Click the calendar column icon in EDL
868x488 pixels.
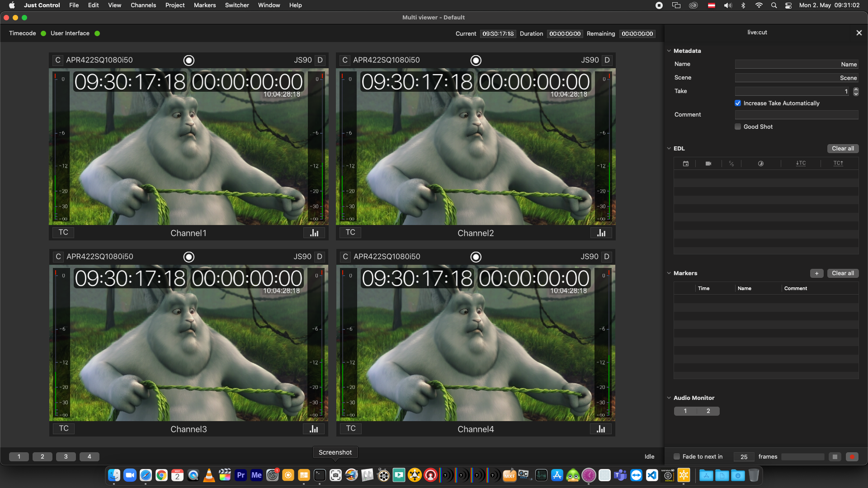686,164
